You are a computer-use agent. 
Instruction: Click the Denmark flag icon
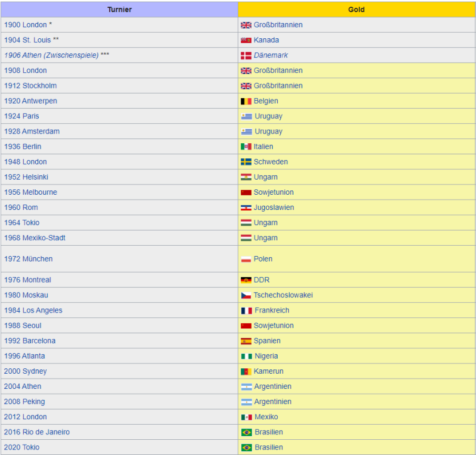(246, 55)
